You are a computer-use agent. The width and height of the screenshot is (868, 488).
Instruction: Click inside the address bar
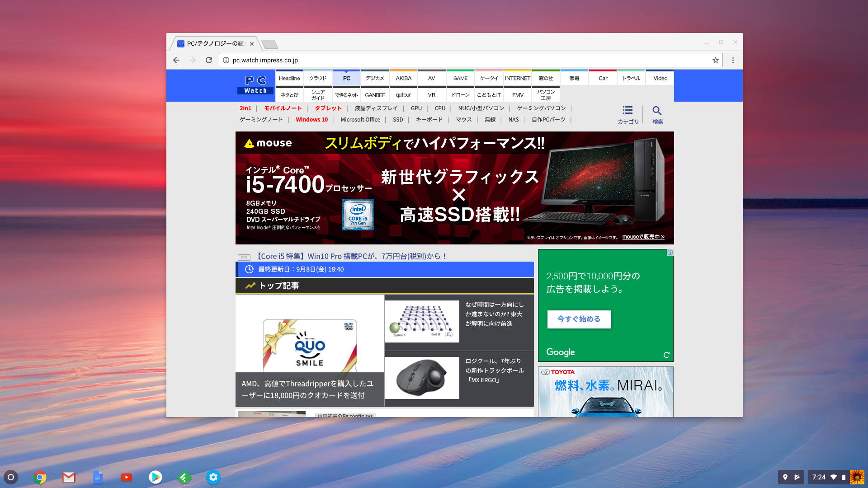(407, 60)
